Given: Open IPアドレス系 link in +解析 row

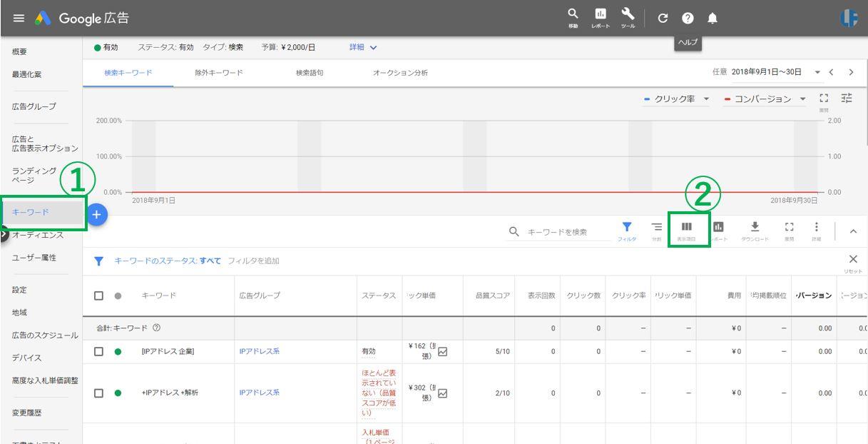Looking at the screenshot, I should 260,393.
